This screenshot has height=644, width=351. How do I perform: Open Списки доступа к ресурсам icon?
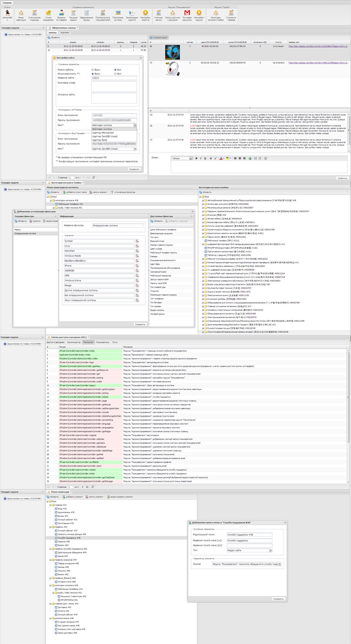point(172,15)
